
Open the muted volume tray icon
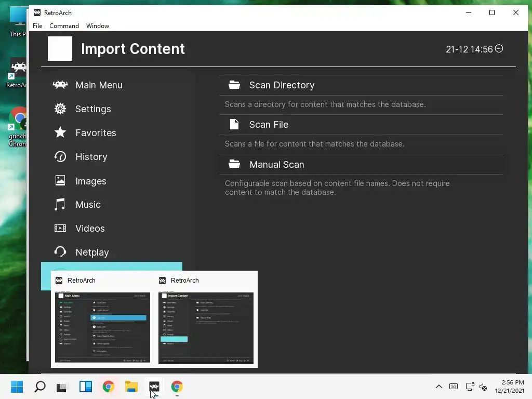pos(483,387)
